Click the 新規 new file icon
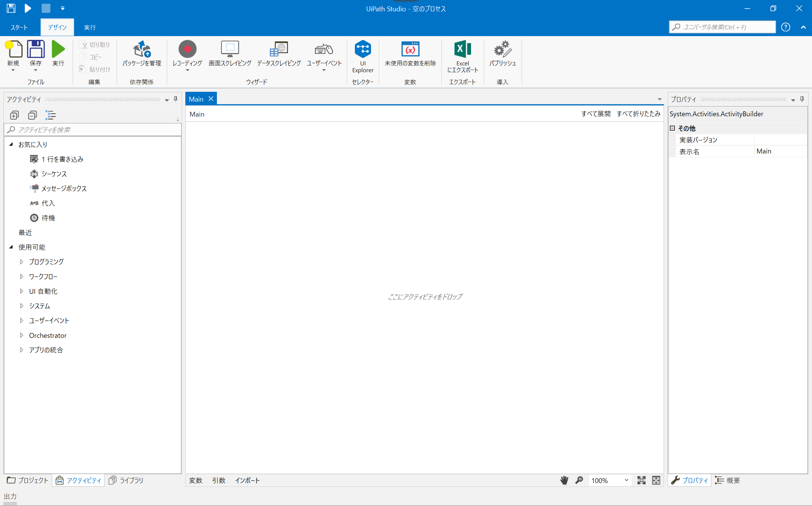 13,49
